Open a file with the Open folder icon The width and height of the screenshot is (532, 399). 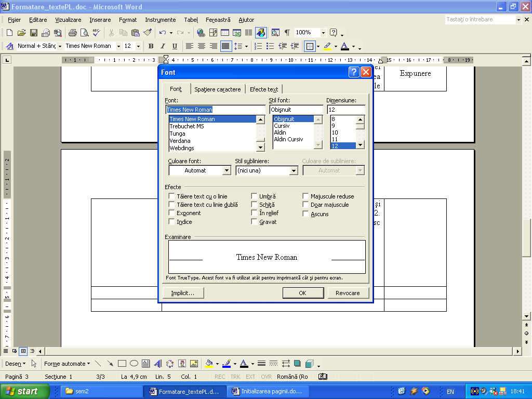(x=21, y=33)
